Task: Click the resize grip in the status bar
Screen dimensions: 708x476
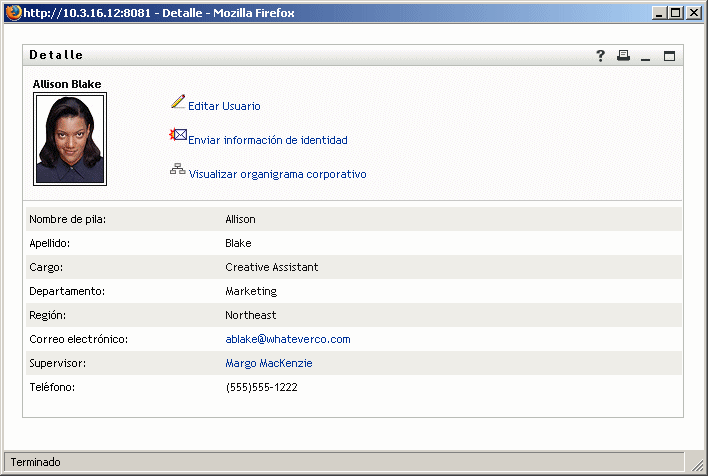Action: point(696,463)
